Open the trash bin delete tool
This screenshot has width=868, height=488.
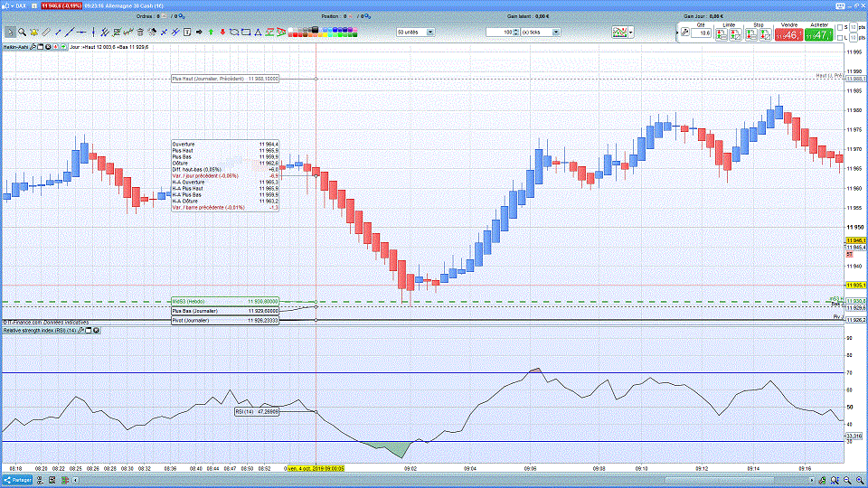[140, 33]
